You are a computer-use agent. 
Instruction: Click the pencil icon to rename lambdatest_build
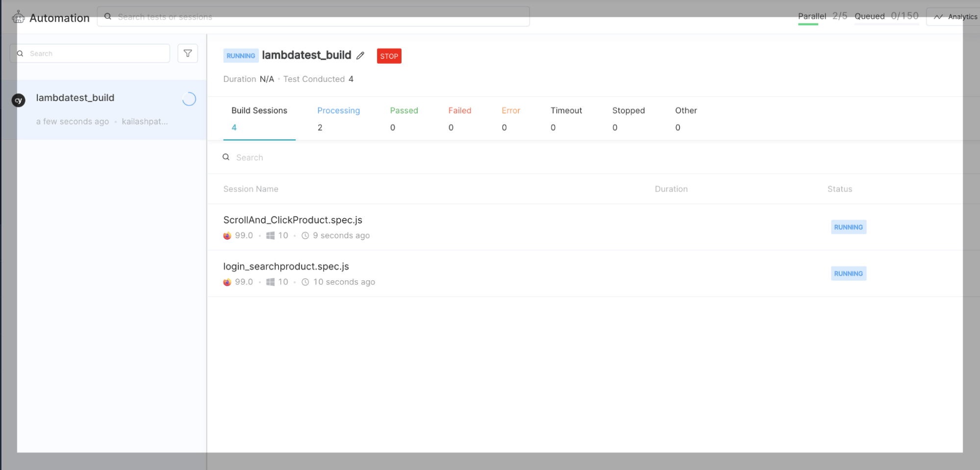click(360, 55)
